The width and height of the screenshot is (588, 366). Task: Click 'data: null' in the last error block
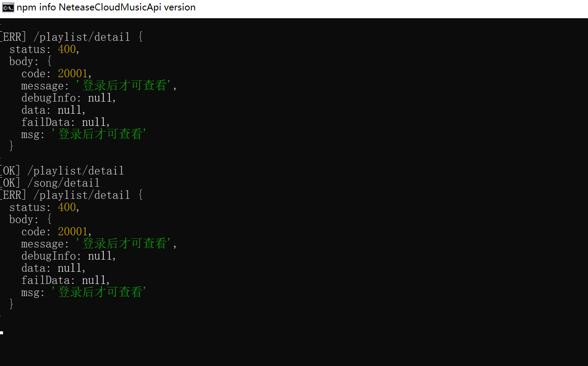(x=53, y=268)
